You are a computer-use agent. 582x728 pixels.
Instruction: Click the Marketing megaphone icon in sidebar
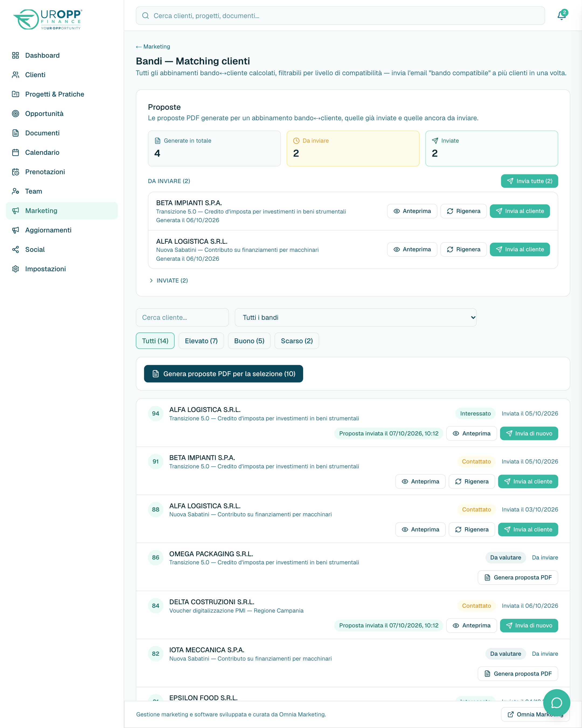click(16, 211)
